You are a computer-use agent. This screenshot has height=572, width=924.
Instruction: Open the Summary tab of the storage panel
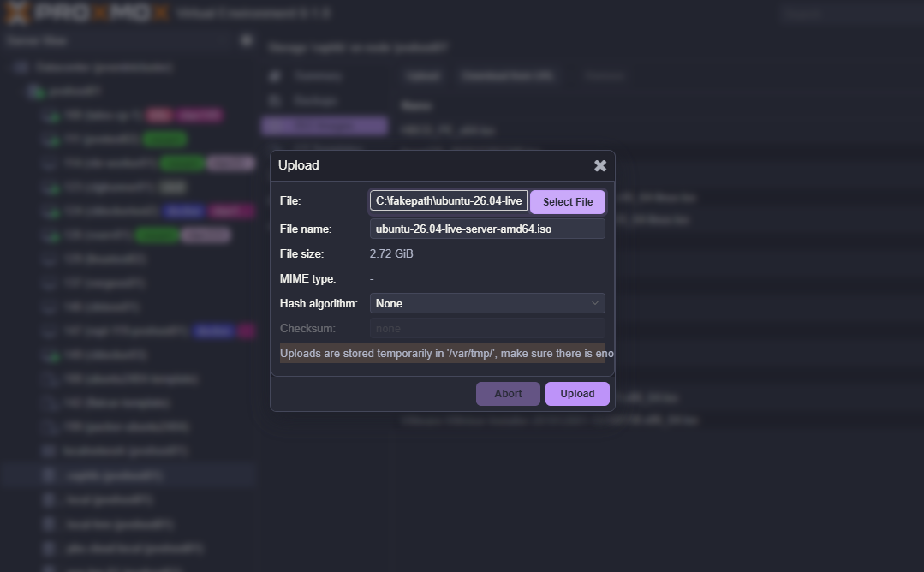317,76
